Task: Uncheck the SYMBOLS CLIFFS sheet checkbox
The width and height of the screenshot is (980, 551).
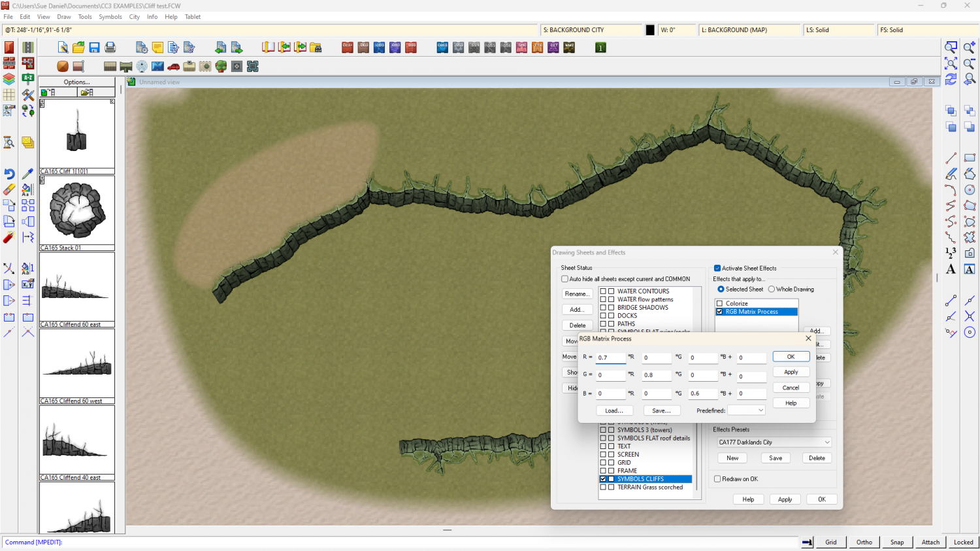Action: click(x=603, y=479)
